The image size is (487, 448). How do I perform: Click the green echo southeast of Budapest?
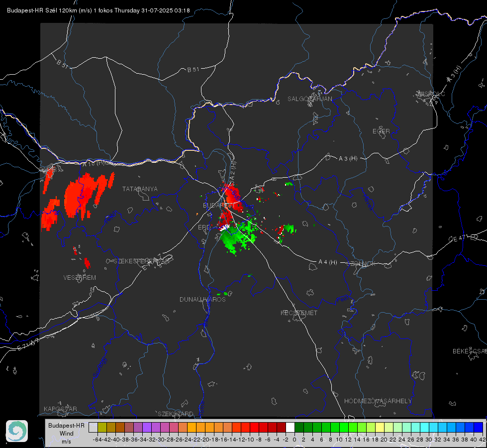(x=238, y=236)
